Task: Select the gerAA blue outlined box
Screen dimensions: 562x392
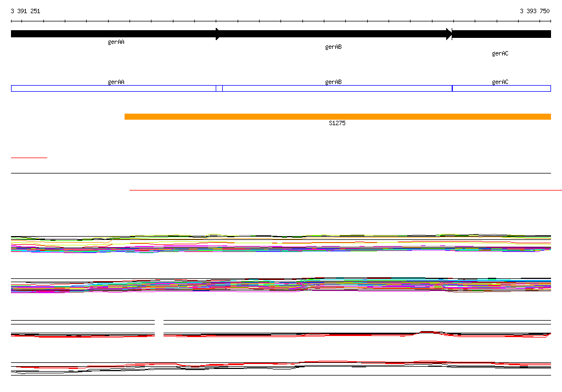Action: coord(114,88)
